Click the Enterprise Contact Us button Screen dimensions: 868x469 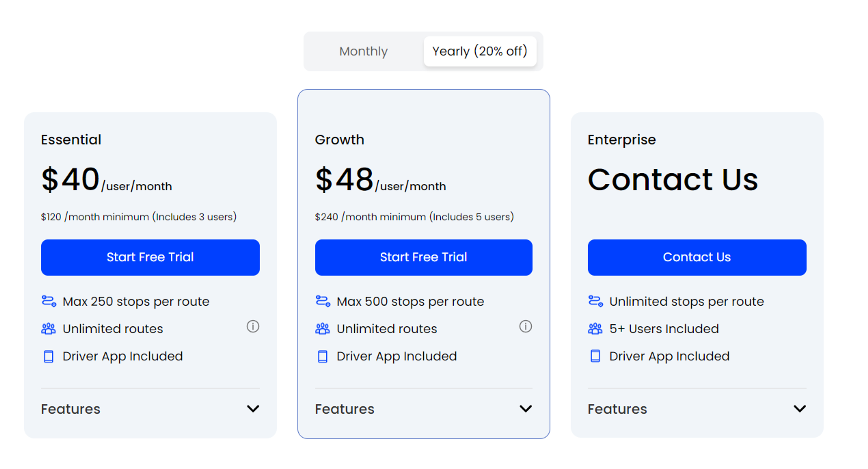[697, 257]
